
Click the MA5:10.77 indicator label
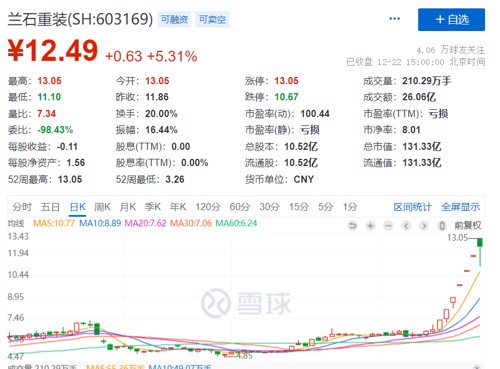[54, 223]
